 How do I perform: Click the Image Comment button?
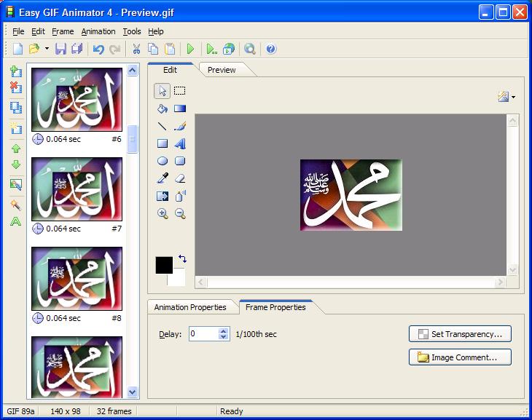460,357
